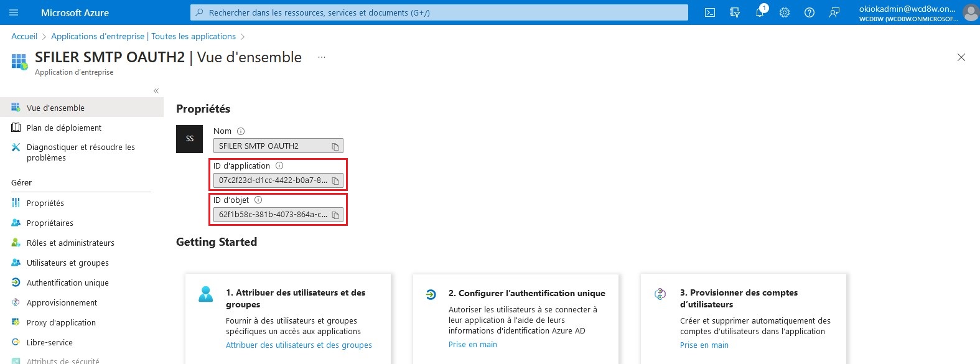
Task: Open the Directories and subscriptions filter icon
Action: coord(735,12)
